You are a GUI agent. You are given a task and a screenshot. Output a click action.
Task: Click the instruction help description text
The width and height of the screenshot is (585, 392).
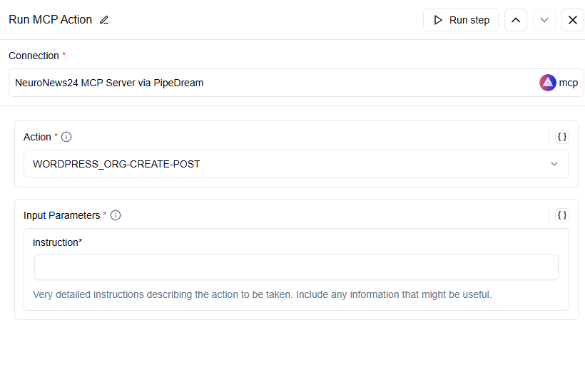[x=263, y=295]
